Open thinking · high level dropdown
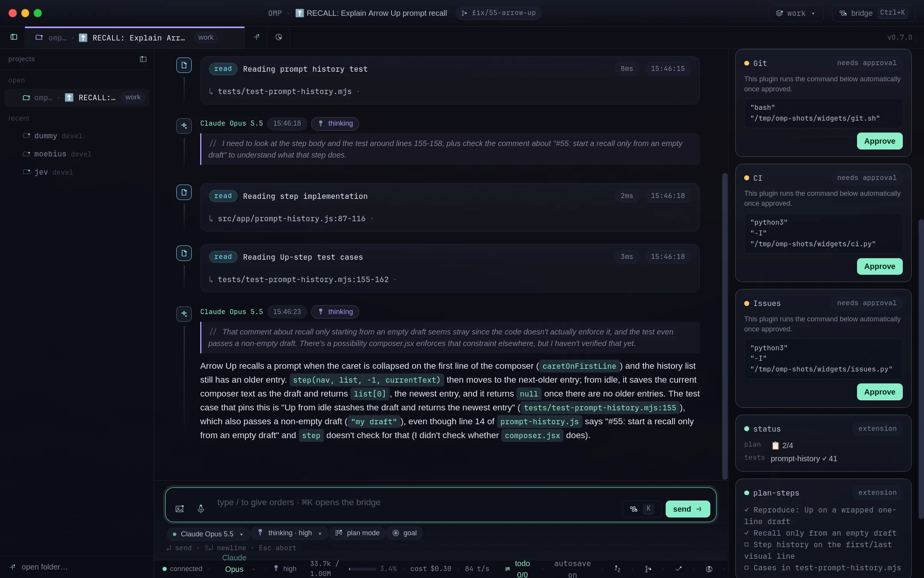This screenshot has width=924, height=578. pyautogui.click(x=290, y=533)
